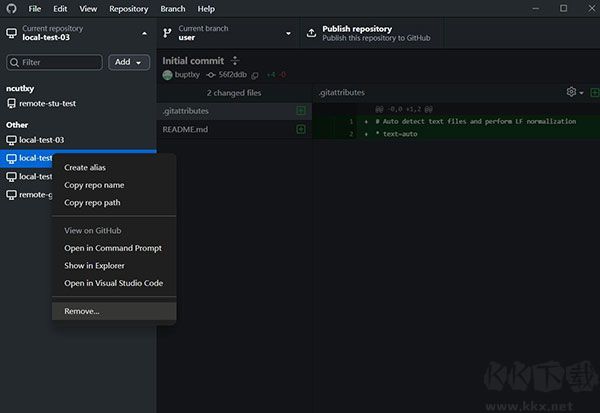Click the '2 changed files' header

point(234,93)
